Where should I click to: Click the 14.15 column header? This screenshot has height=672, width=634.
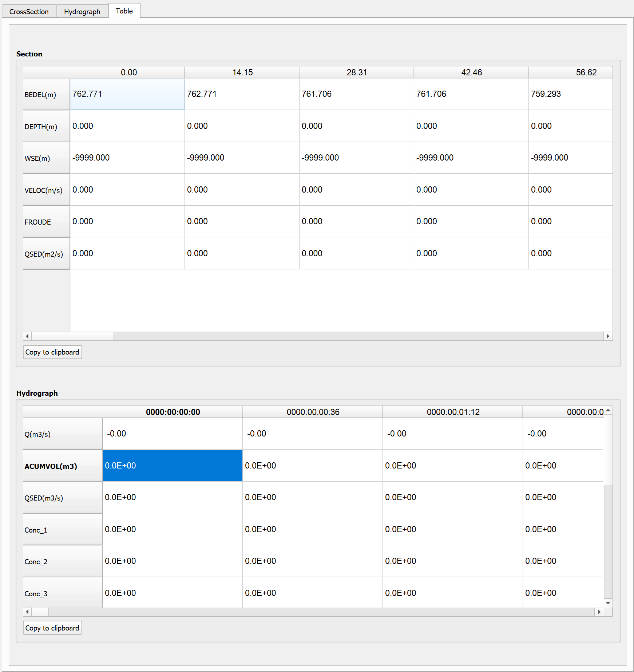click(242, 72)
